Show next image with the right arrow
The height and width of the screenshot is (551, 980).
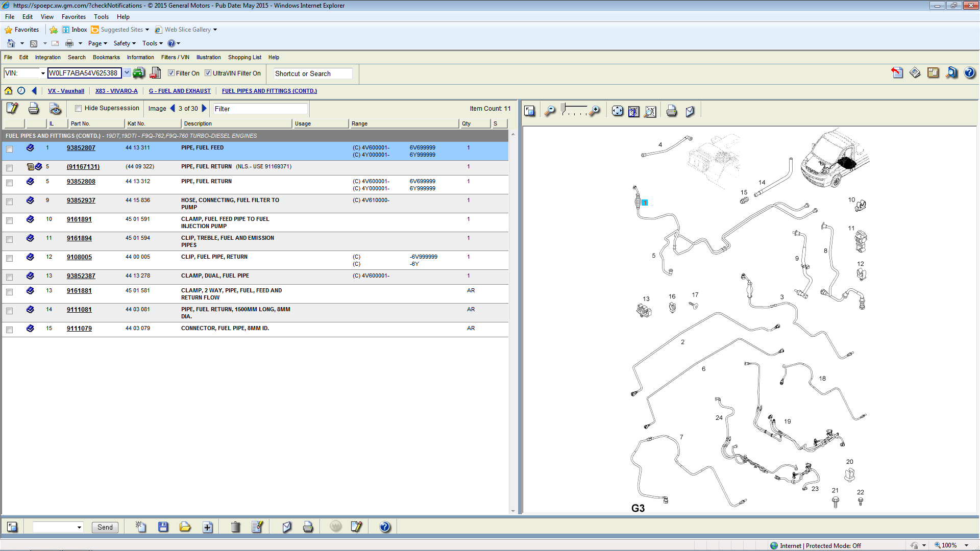(x=204, y=108)
